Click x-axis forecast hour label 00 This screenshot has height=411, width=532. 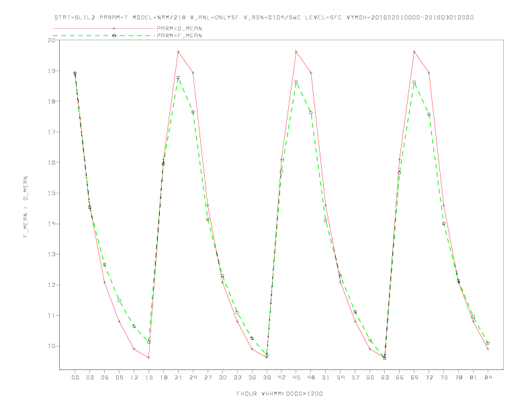pos(75,377)
